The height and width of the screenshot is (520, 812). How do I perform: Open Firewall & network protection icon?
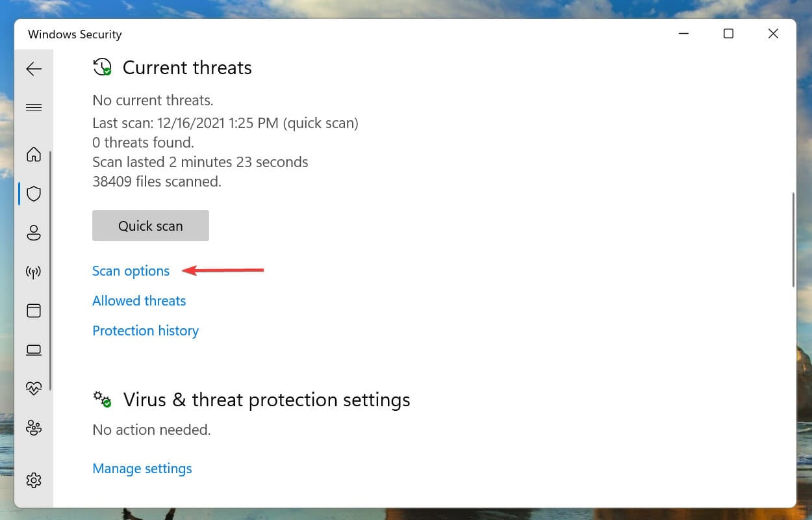coord(34,272)
